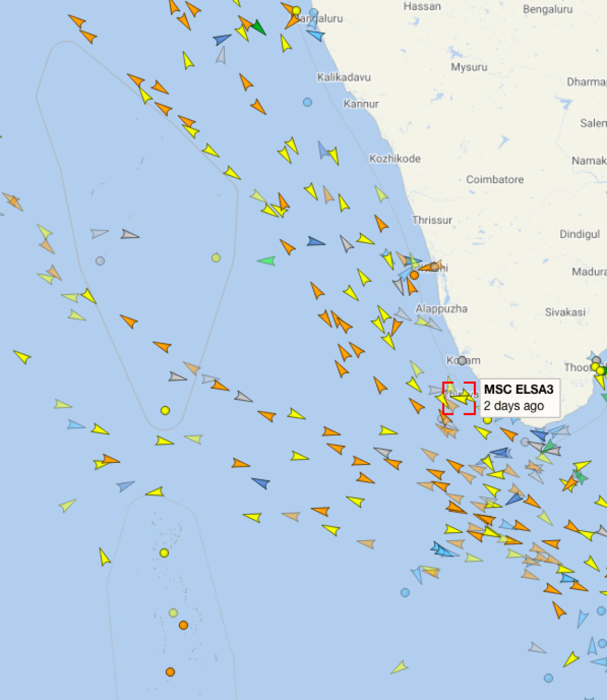Click the Kozhikode city label

click(395, 159)
